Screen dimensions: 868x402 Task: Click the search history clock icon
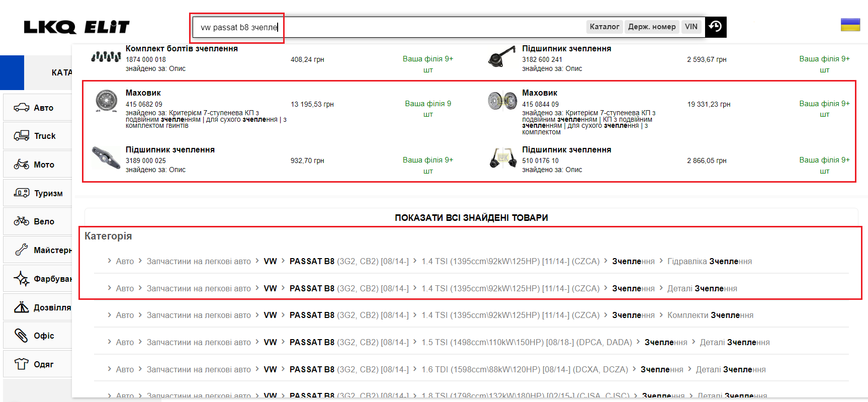[x=715, y=27]
